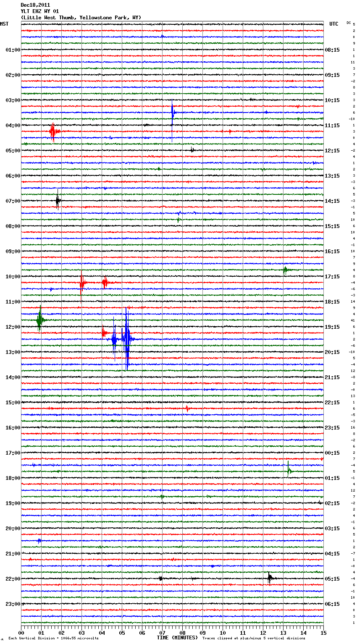Viewport: 357px width, 644px height.
Task: Select the 04:00 MST time label
Action: point(13,126)
